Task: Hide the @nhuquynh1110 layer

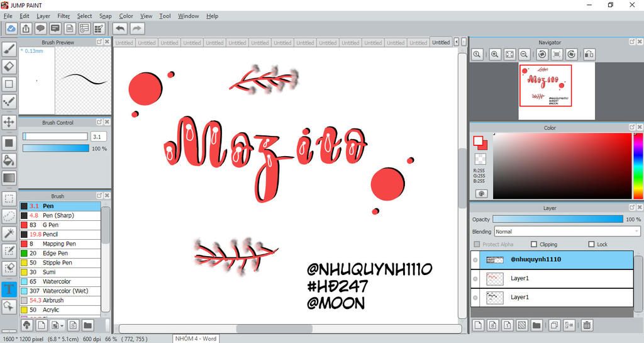Action: click(475, 260)
